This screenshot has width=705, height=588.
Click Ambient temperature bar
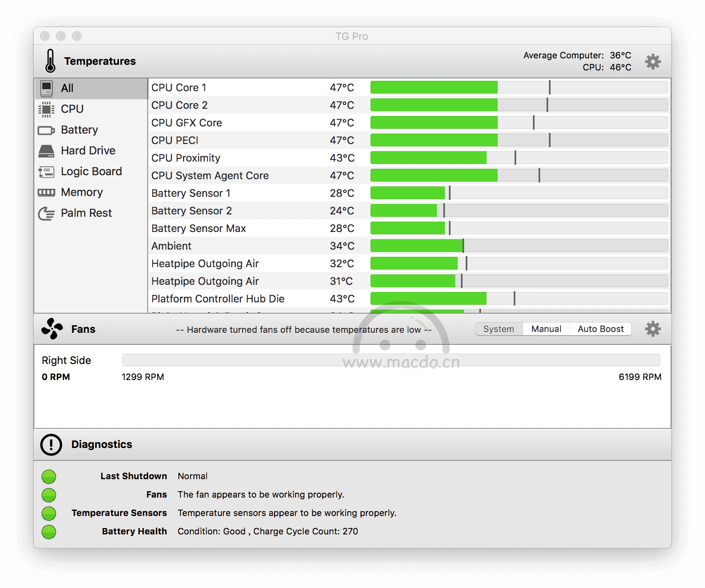519,246
